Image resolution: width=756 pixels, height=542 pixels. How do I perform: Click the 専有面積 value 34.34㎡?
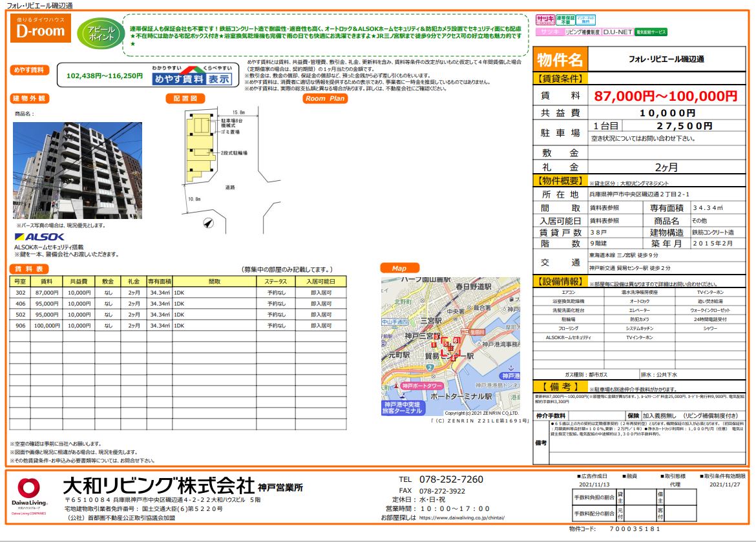click(708, 208)
